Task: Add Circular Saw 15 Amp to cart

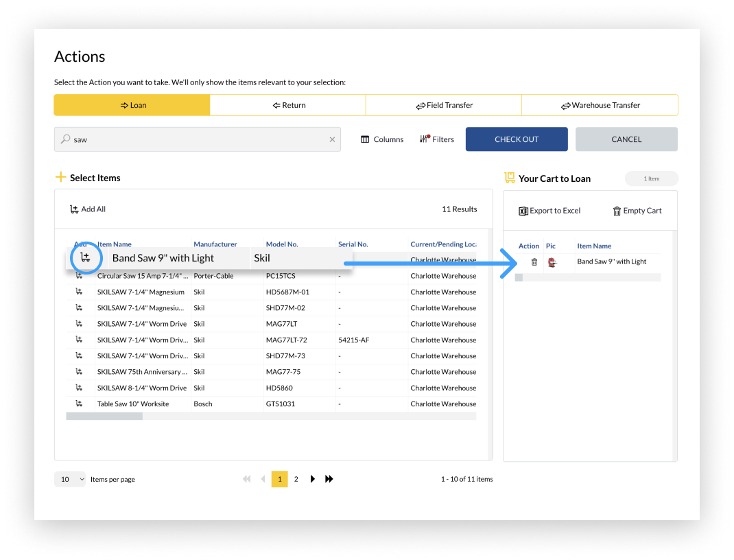Action: click(80, 276)
